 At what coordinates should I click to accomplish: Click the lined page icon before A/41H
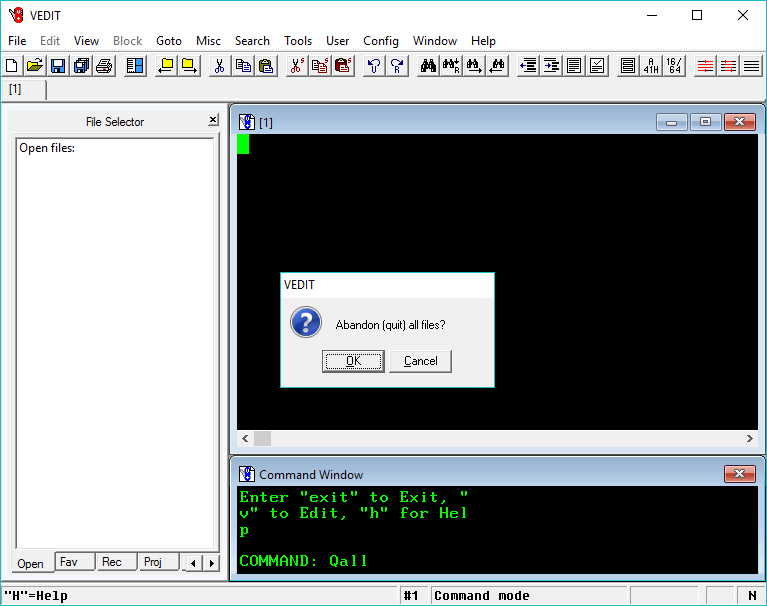(628, 66)
